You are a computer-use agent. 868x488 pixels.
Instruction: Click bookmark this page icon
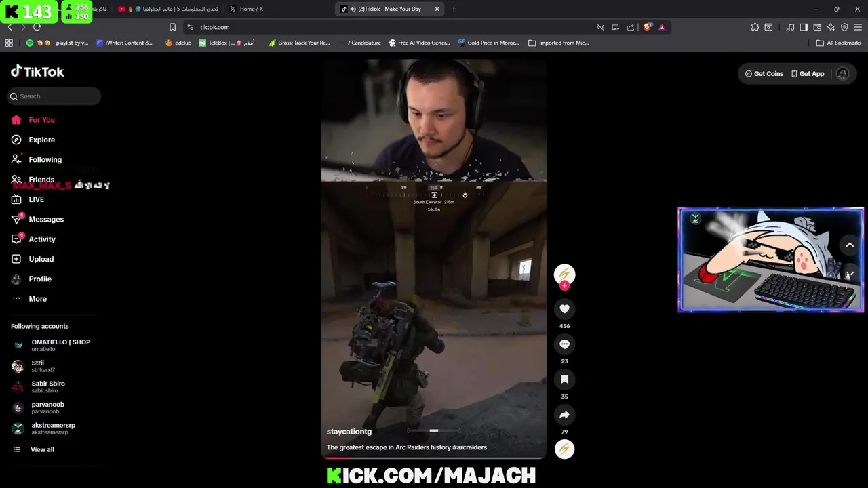coord(172,27)
